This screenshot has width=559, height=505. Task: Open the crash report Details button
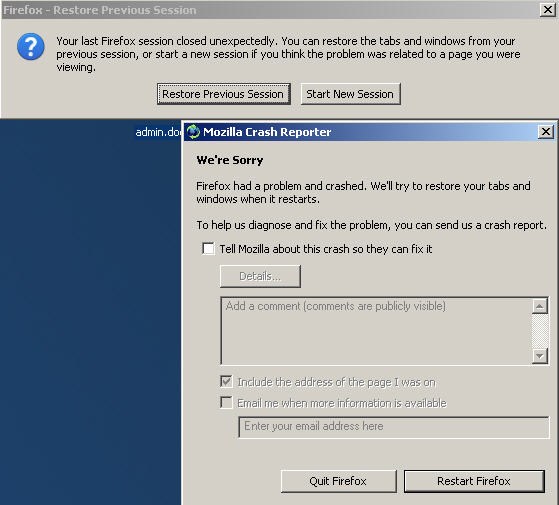[x=260, y=276]
